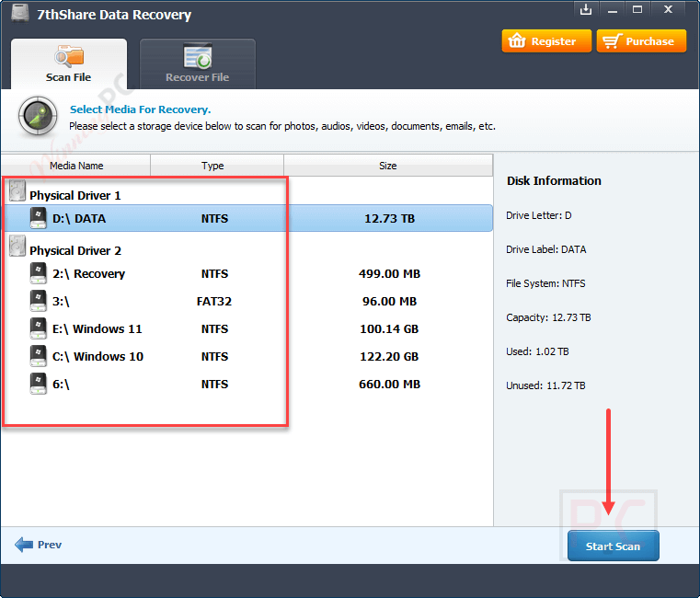Image resolution: width=700 pixels, height=598 pixels.
Task: Start the scan with Start Scan
Action: [x=613, y=546]
